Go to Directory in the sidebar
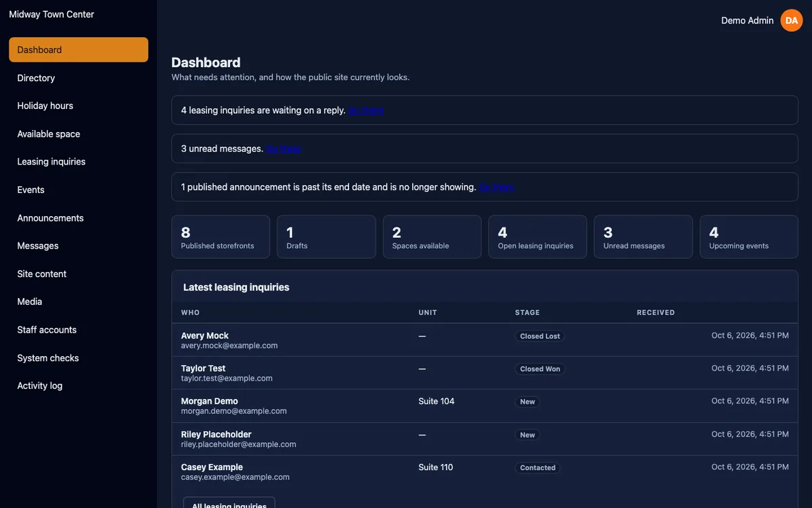The image size is (812, 508). [78, 78]
